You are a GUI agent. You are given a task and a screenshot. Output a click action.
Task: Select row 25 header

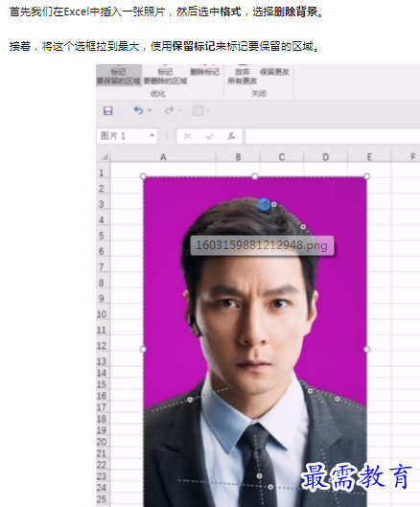click(103, 499)
